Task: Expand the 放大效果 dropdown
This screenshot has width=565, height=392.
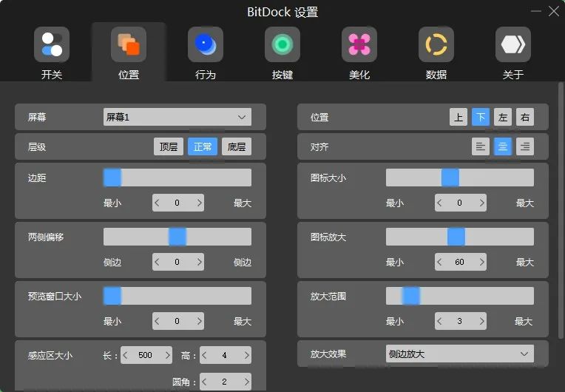Action: [459, 354]
